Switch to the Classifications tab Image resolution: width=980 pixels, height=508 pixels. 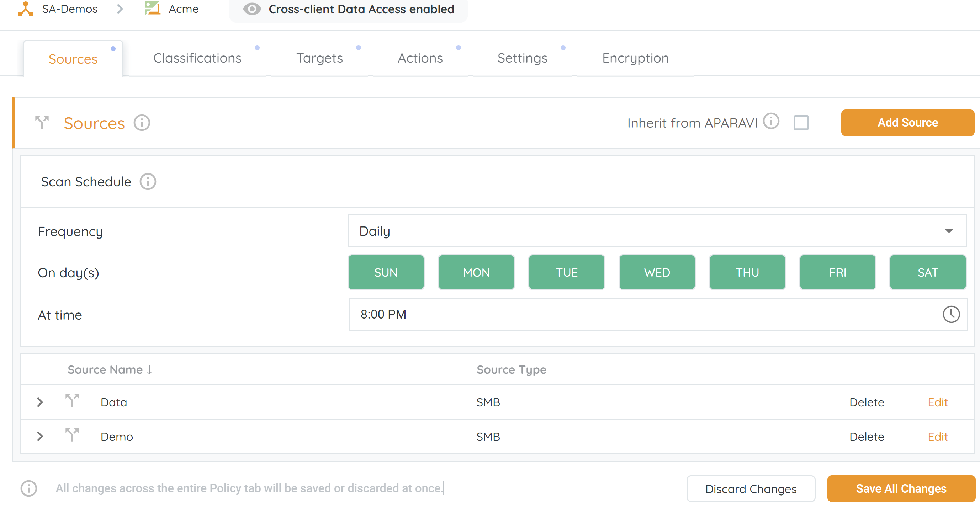pyautogui.click(x=197, y=58)
